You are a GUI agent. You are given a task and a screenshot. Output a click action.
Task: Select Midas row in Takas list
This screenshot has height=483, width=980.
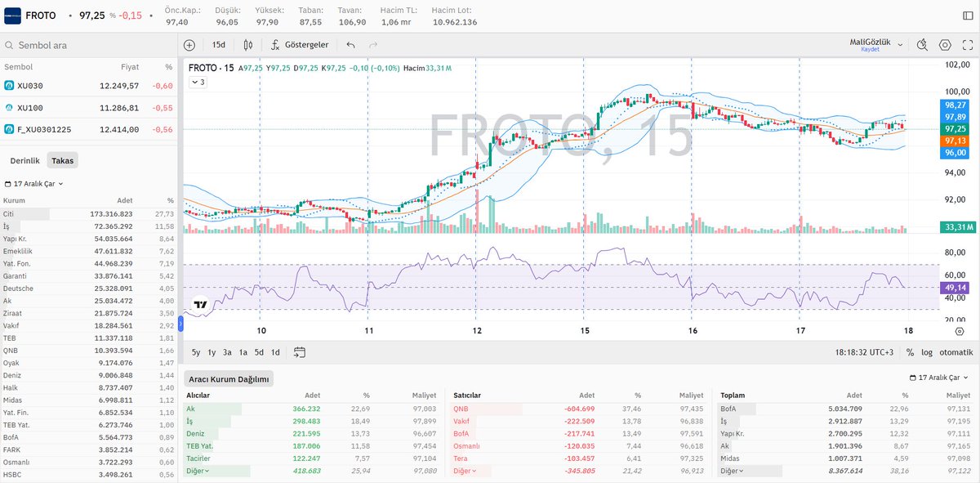pos(89,400)
